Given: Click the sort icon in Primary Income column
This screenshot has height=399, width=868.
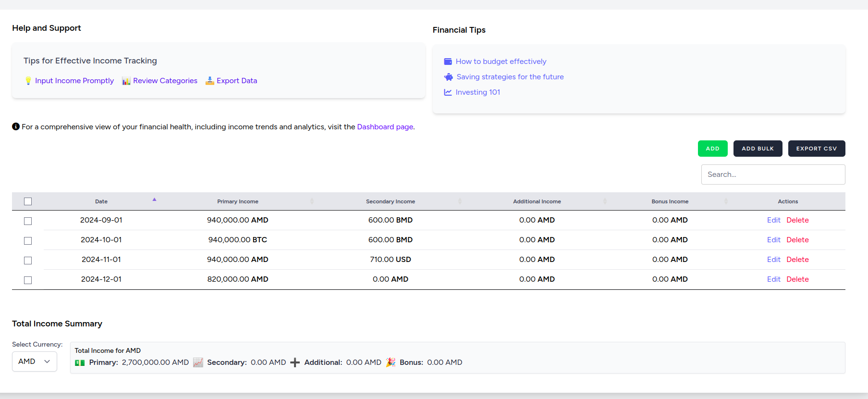Looking at the screenshot, I should click(312, 201).
